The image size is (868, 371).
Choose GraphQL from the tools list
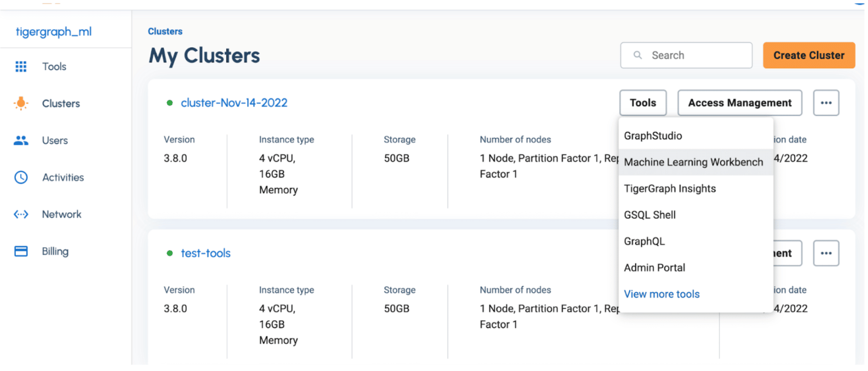coord(696,241)
